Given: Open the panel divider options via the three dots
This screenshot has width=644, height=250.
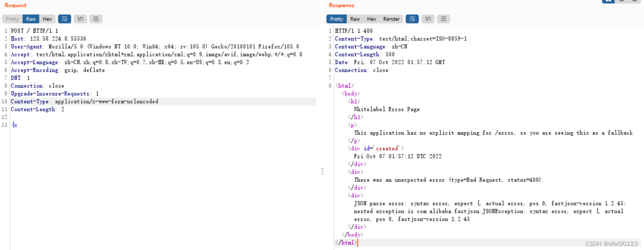Looking at the screenshot, I should pos(322,171).
